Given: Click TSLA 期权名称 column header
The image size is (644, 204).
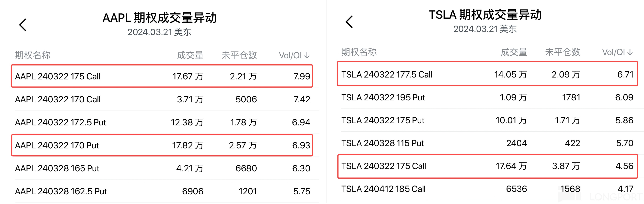Looking at the screenshot, I should (359, 52).
